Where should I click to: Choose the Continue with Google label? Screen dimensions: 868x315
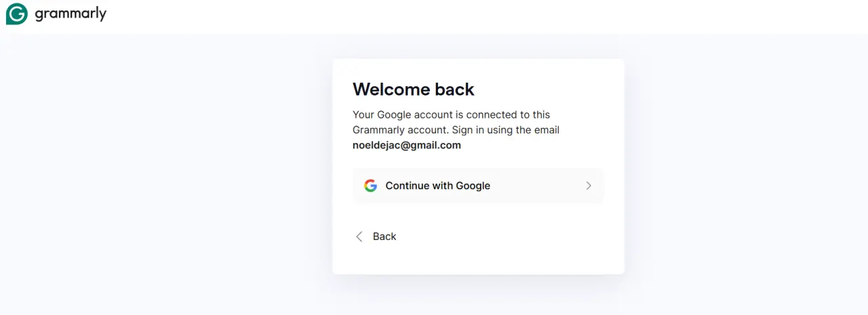[x=437, y=186]
